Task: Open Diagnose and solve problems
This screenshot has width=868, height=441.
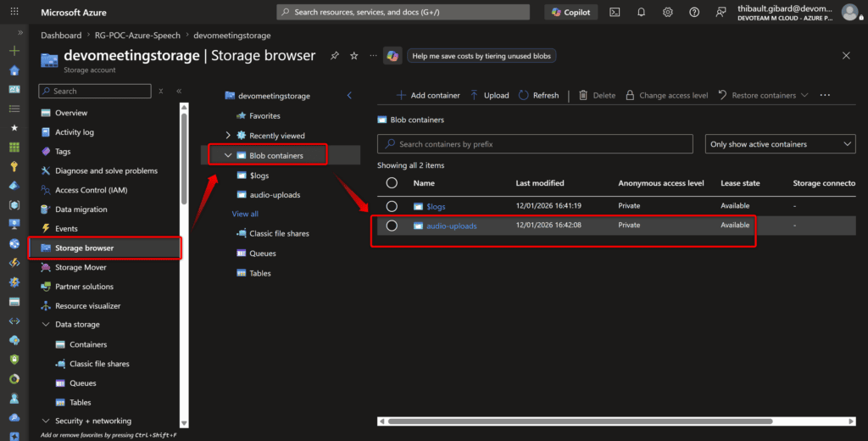Action: click(106, 170)
